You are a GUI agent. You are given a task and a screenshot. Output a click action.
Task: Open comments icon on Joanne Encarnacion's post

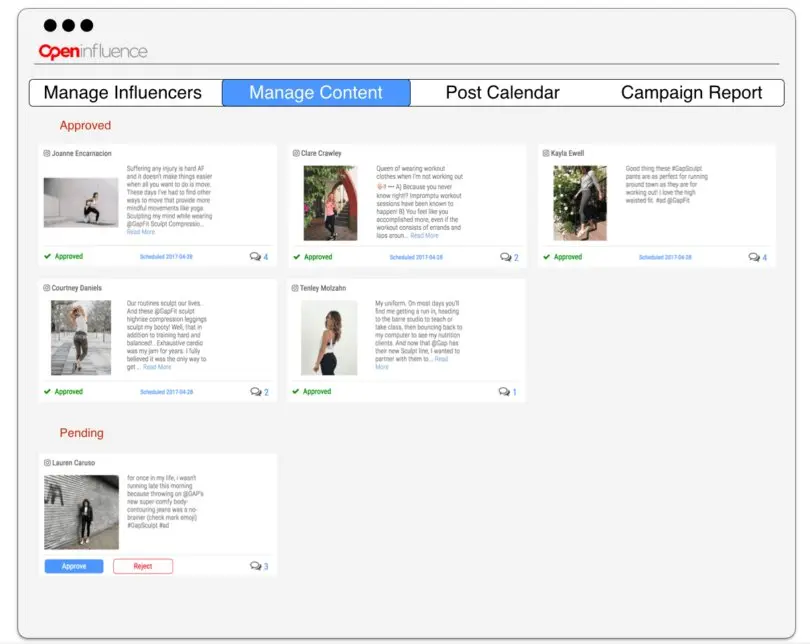click(255, 257)
